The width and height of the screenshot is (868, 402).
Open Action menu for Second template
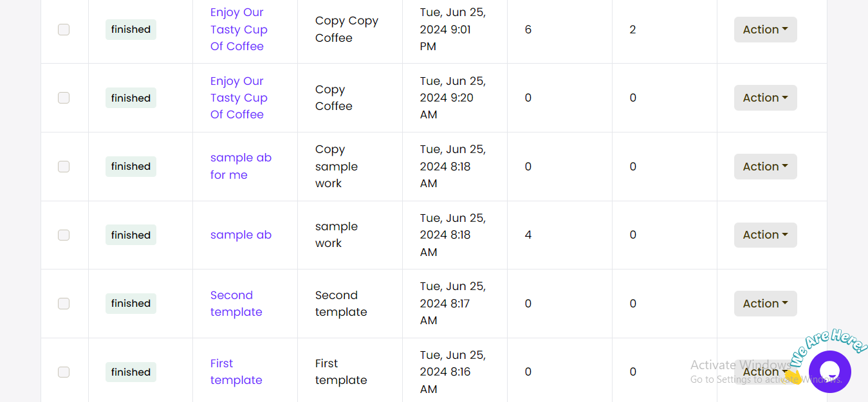765,304
